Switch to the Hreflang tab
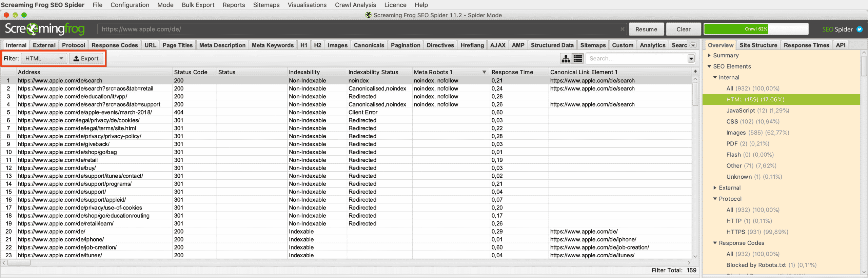Image resolution: width=868 pixels, height=278 pixels. coord(472,45)
